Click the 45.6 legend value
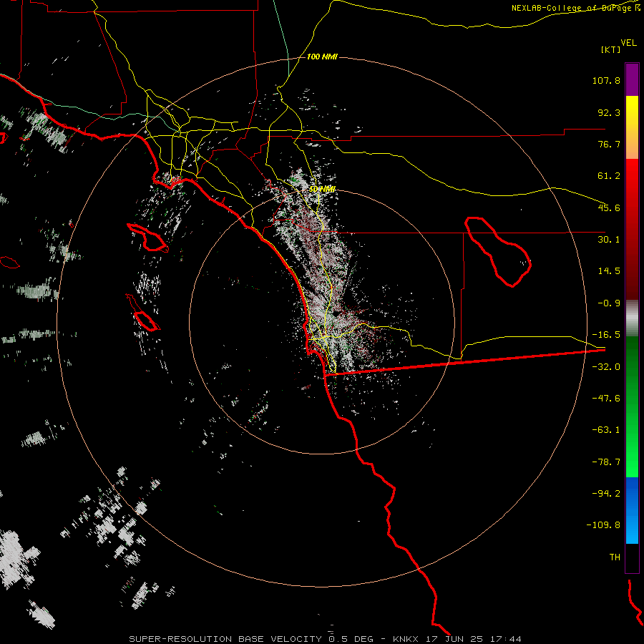Screen dimensions: 644x644 609,208
